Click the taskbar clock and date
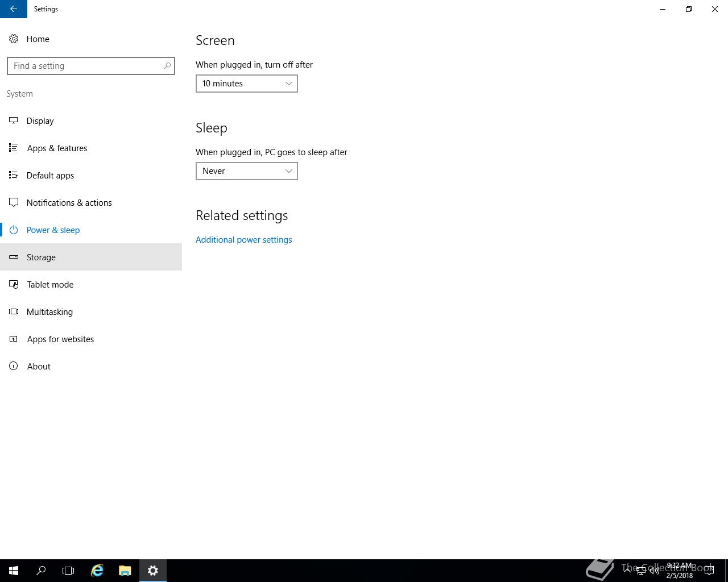The height and width of the screenshot is (582, 728). pyautogui.click(x=680, y=571)
